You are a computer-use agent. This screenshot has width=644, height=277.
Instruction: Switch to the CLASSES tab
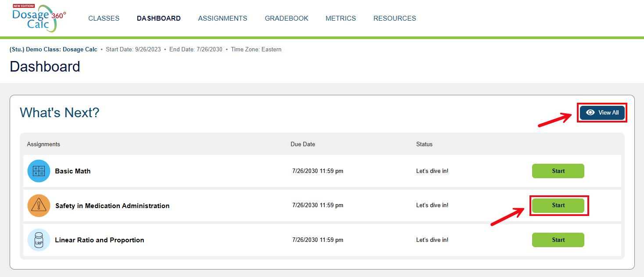(104, 18)
